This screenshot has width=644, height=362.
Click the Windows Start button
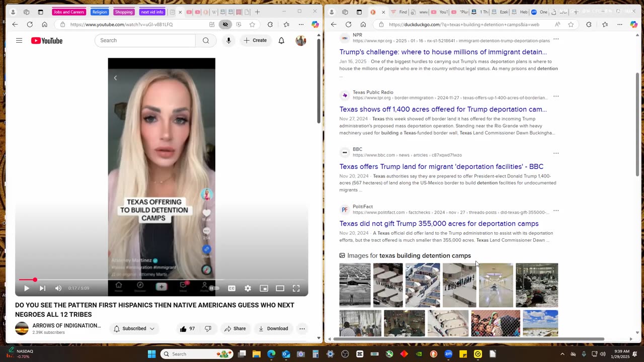click(x=151, y=354)
